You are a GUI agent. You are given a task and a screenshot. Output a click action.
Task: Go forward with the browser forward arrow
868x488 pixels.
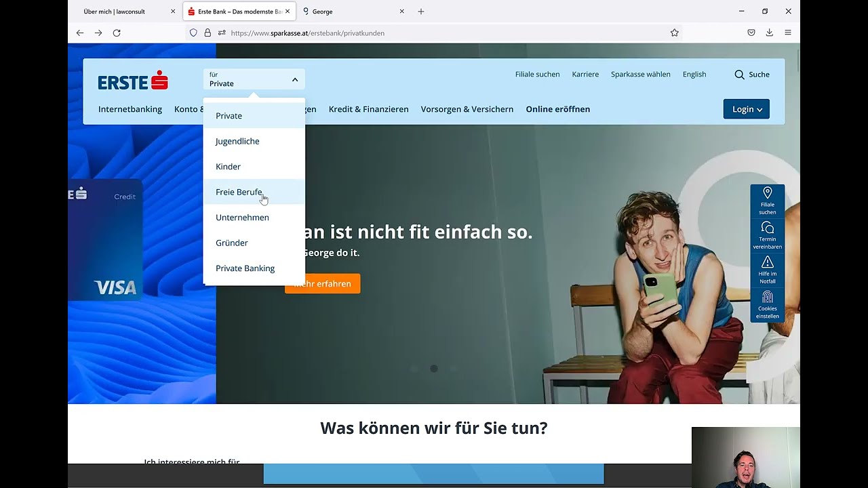point(98,33)
